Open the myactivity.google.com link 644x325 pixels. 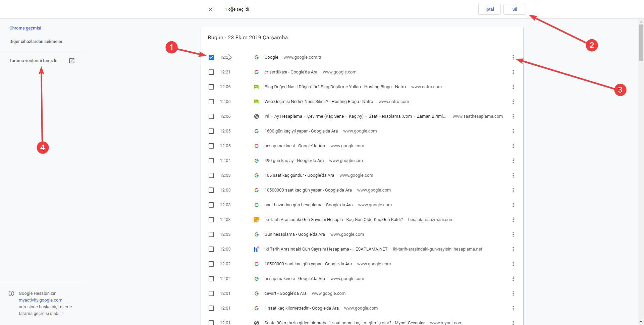(41, 300)
